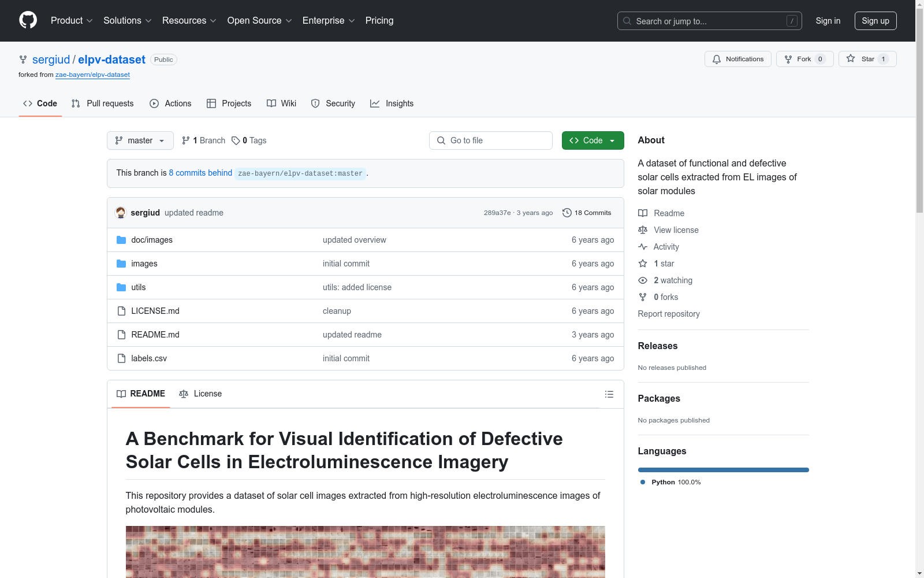The height and width of the screenshot is (578, 924).
Task: Click the page vertical scrollbar thumb
Action: tap(919, 110)
